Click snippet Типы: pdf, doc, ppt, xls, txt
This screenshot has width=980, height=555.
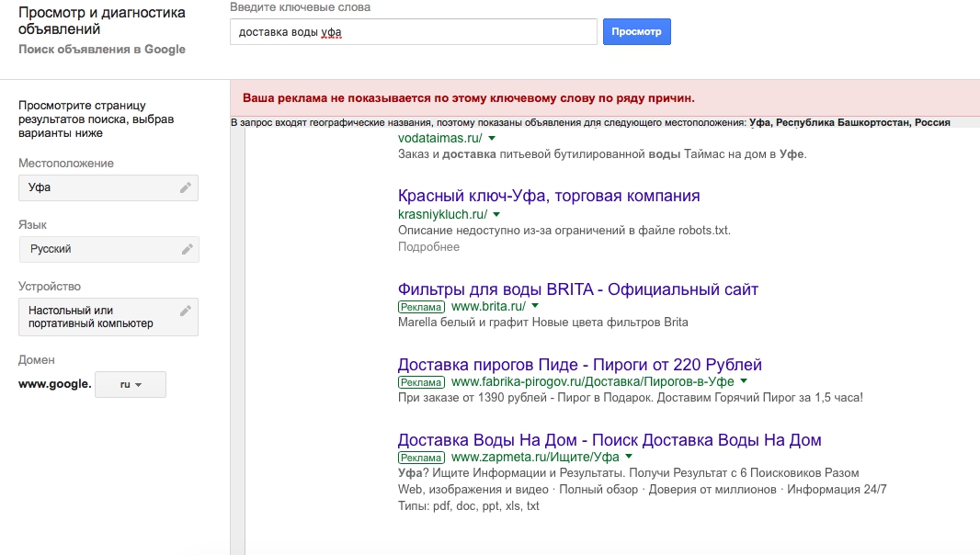[469, 506]
